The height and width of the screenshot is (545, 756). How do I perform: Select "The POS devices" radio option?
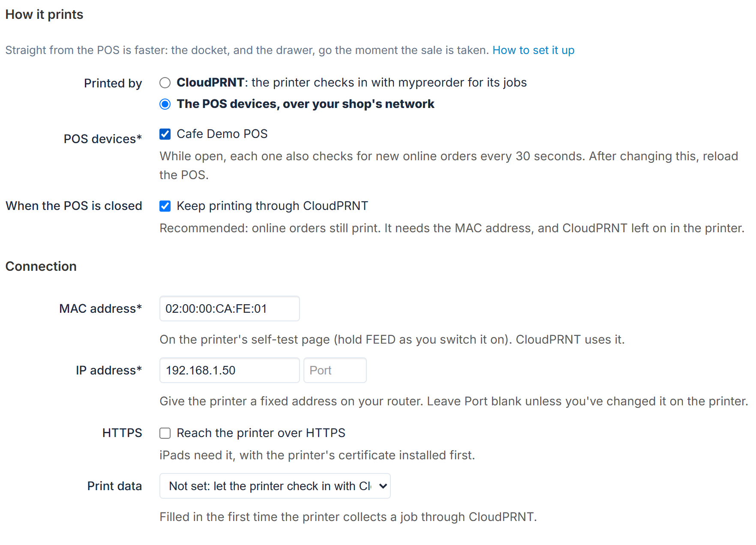point(165,104)
